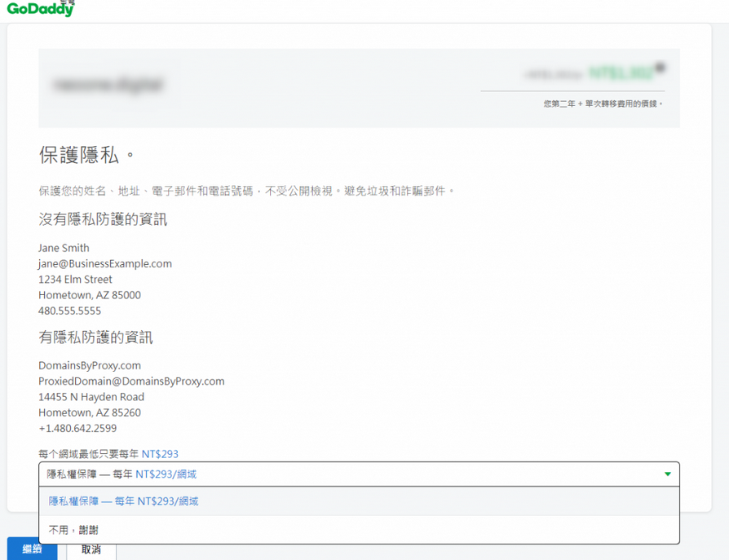The width and height of the screenshot is (729, 560).
Task: Click the green dropdown arrow for privacy protection
Action: click(667, 474)
